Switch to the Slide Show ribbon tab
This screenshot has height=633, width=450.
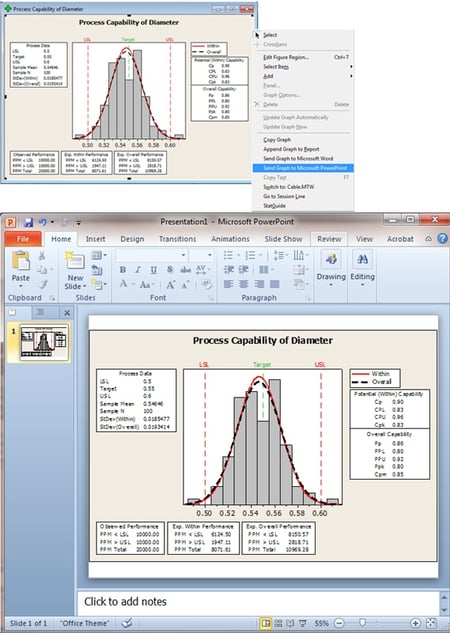pyautogui.click(x=283, y=239)
